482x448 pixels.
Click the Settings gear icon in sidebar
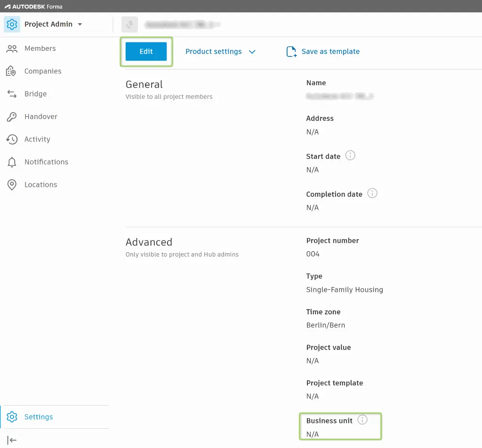pos(12,417)
